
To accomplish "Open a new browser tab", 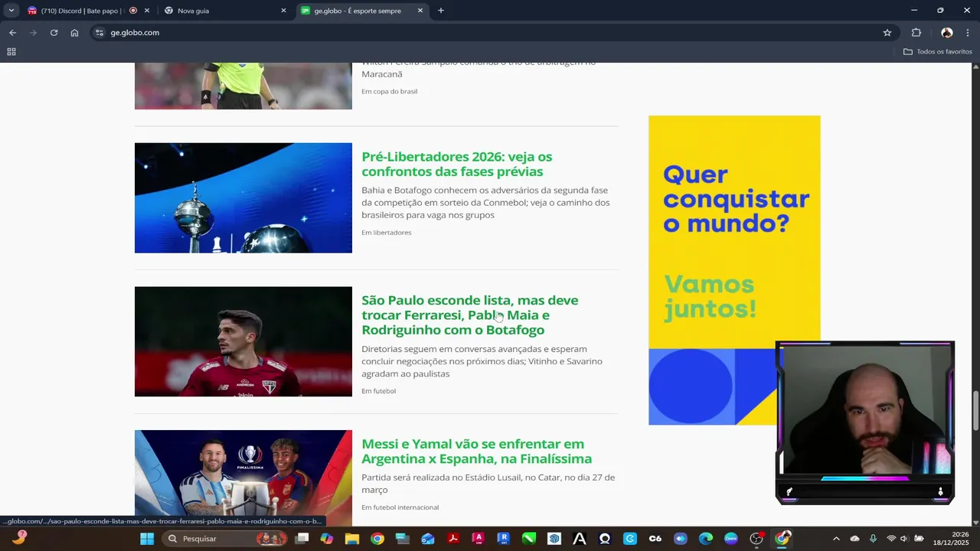I will point(440,11).
